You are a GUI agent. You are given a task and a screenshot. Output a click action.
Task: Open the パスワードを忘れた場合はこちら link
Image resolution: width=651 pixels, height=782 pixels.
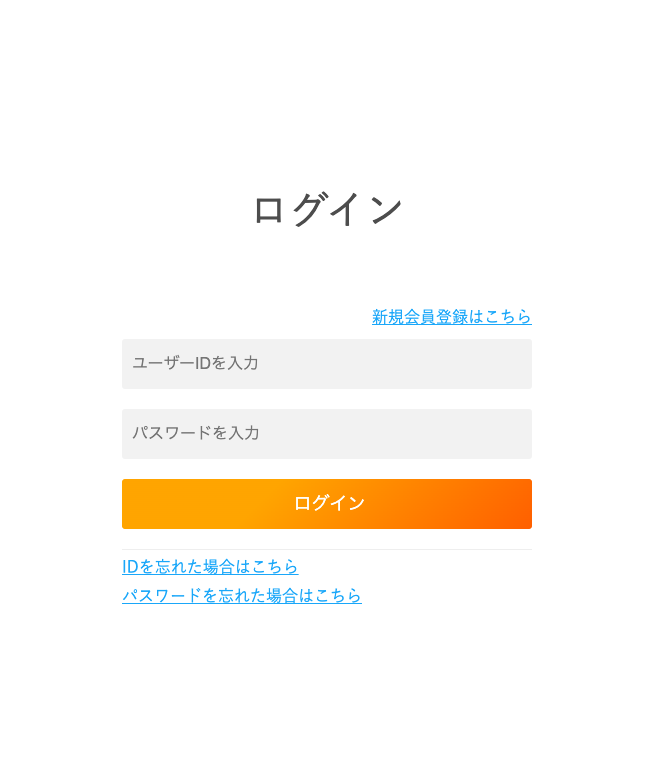tap(242, 595)
